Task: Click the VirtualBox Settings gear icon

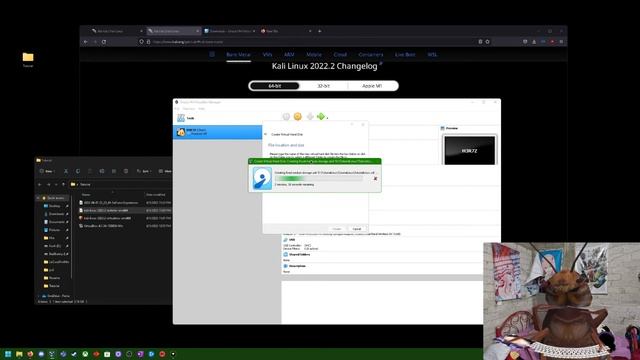Action: click(x=298, y=117)
